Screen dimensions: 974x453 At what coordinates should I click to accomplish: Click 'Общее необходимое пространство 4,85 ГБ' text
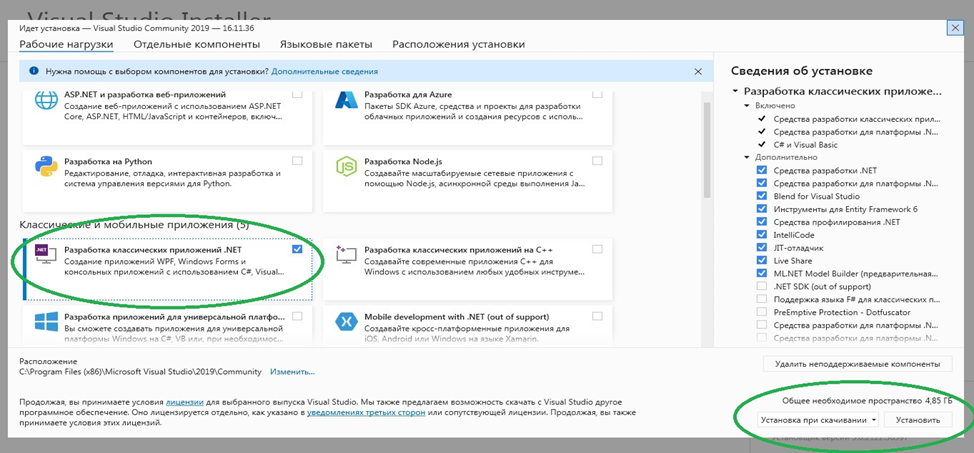pyautogui.click(x=867, y=400)
